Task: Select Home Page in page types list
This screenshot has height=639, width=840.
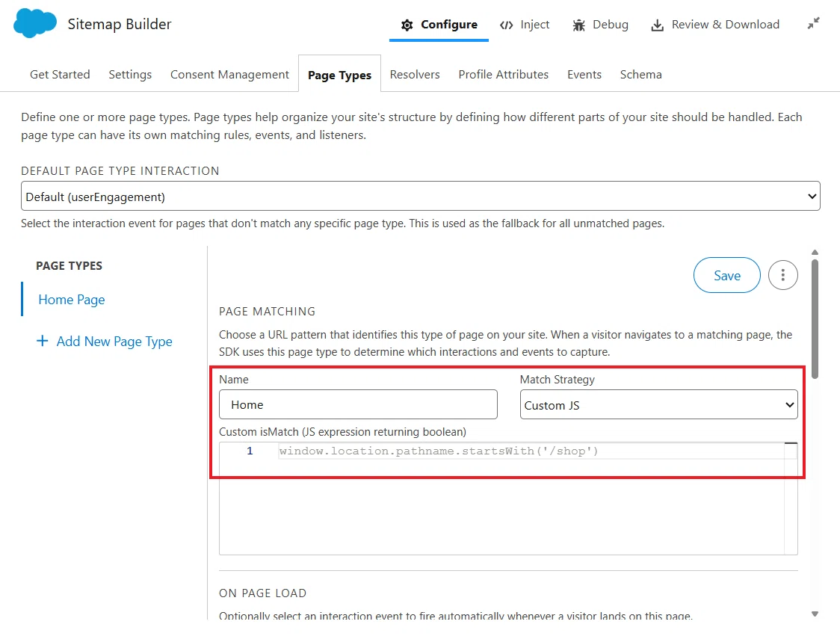Action: 72,300
